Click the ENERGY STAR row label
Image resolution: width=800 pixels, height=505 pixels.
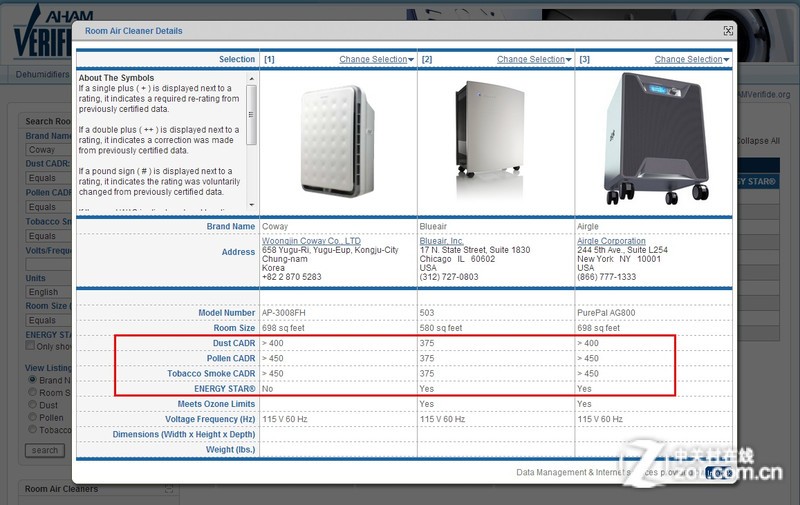coord(224,389)
